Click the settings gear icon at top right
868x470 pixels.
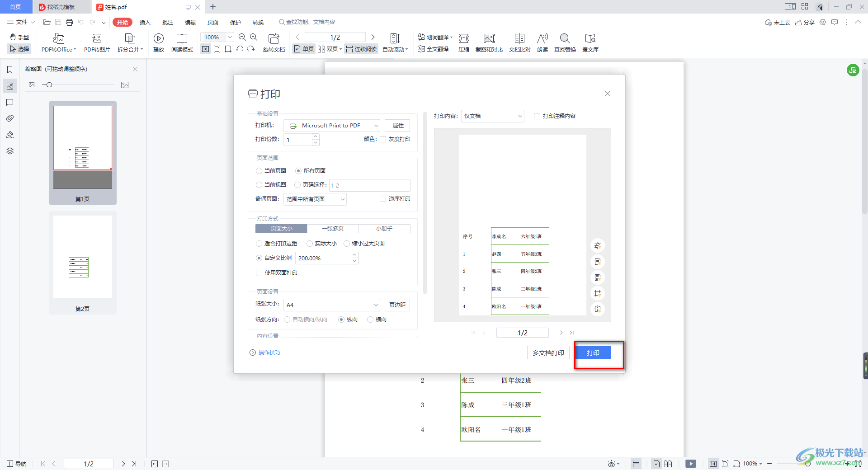pyautogui.click(x=823, y=22)
